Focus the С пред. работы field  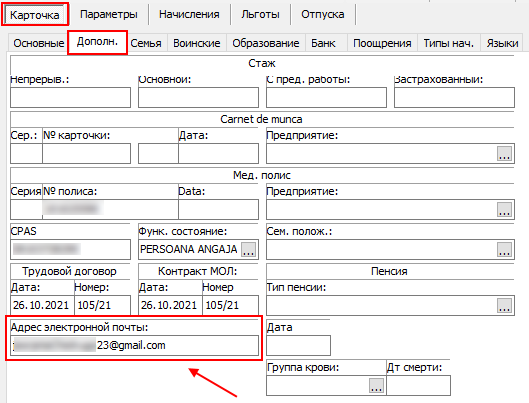(326, 97)
